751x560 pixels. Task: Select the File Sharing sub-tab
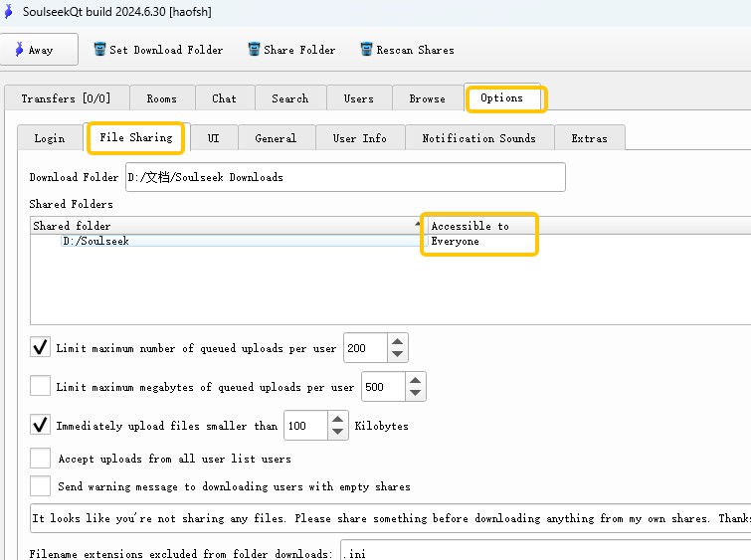coord(136,137)
